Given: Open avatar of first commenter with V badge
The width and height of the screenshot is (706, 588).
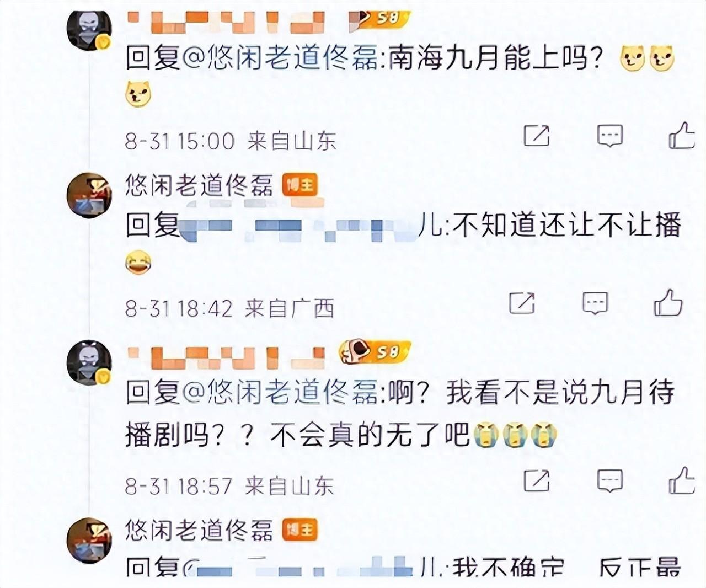Looking at the screenshot, I should point(89,29).
